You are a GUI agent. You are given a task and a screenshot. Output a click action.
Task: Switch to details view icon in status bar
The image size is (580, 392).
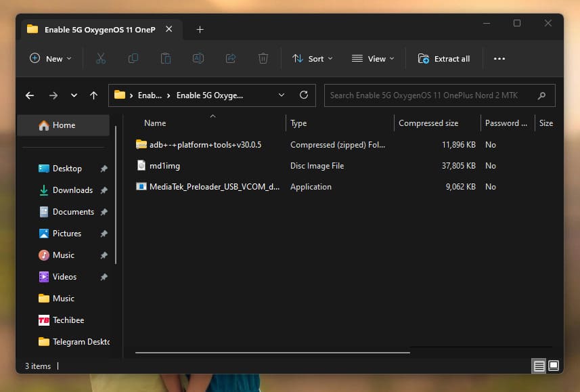click(x=539, y=366)
